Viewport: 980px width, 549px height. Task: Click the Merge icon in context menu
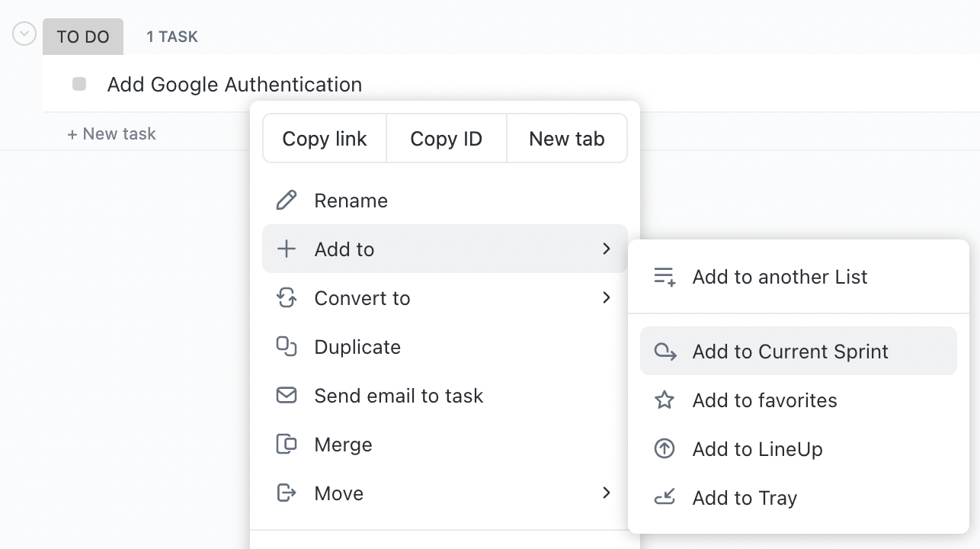[x=286, y=445]
